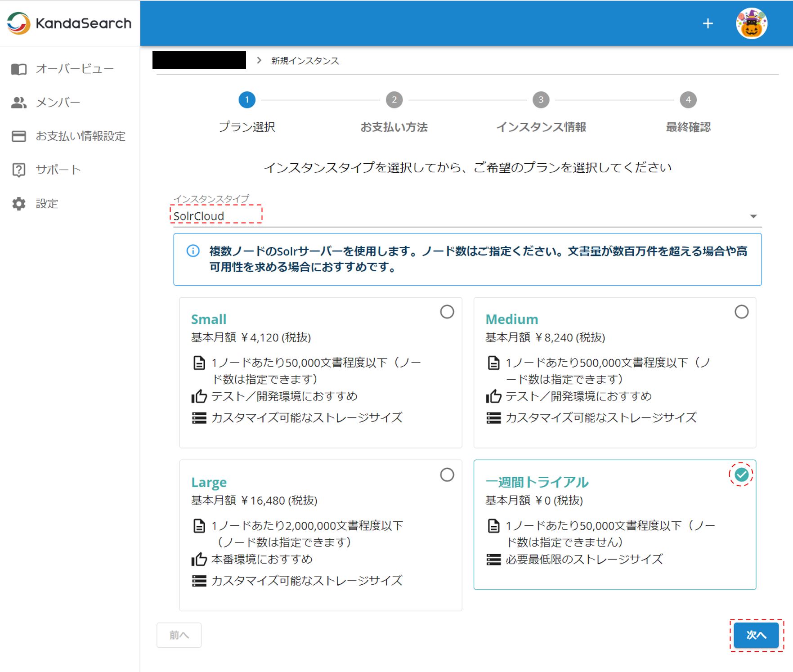Click the document icon in trial plan
Screen dimensions: 793x672
click(x=493, y=525)
